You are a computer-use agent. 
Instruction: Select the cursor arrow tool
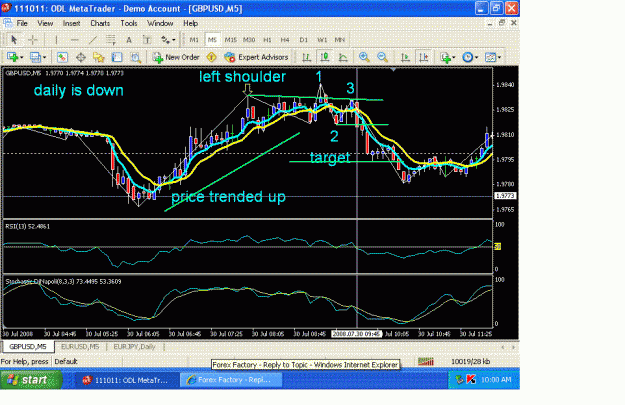click(14, 40)
